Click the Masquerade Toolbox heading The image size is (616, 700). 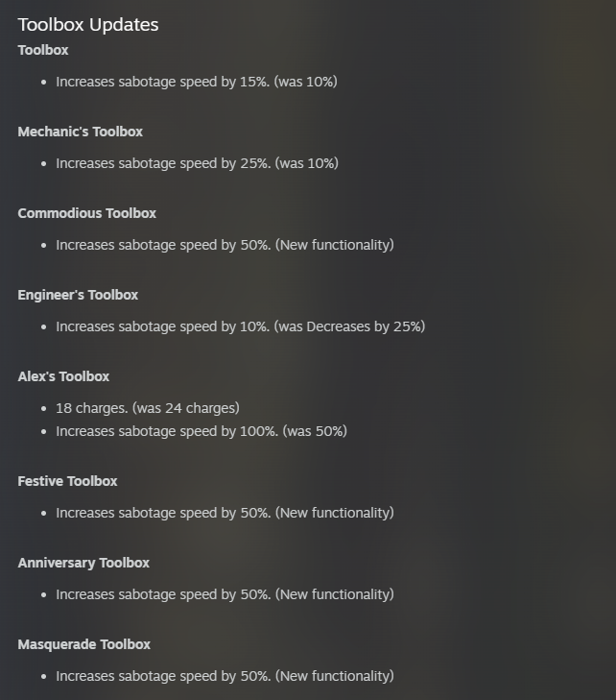(x=83, y=644)
